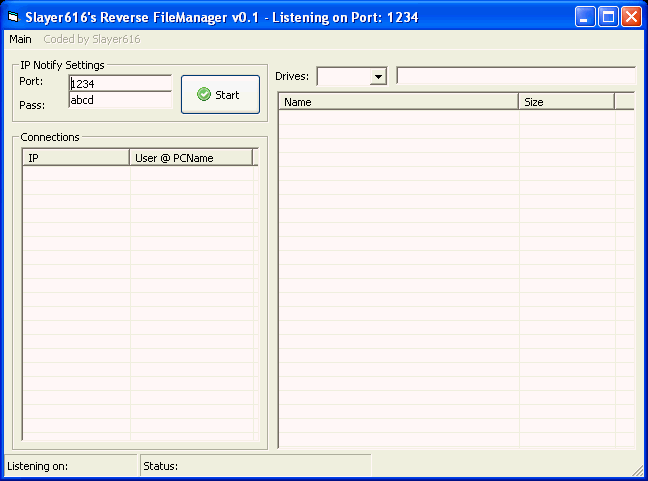Image resolution: width=648 pixels, height=481 pixels.
Task: Click the IP column header in Connections
Action: [x=76, y=158]
